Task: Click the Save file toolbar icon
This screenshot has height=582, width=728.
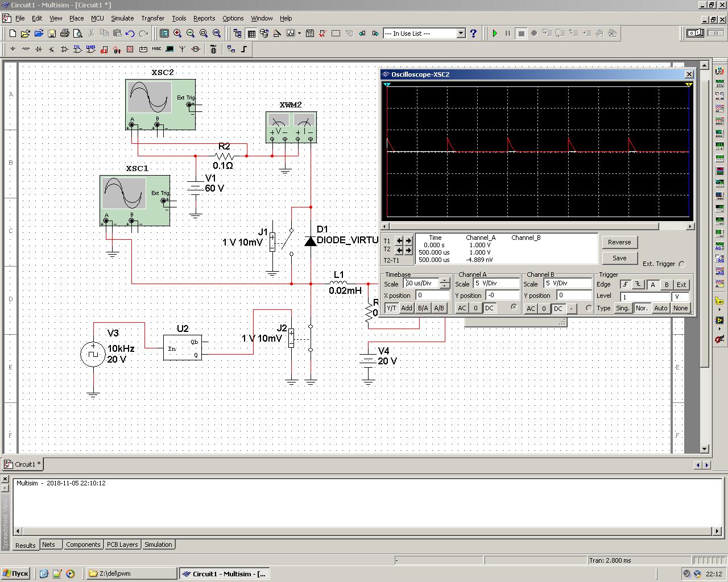Action: pyautogui.click(x=51, y=34)
